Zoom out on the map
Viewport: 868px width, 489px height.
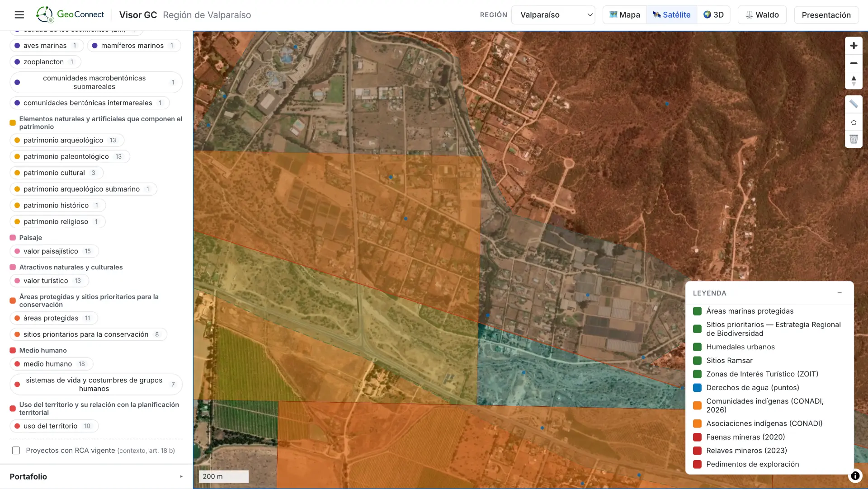tap(854, 63)
